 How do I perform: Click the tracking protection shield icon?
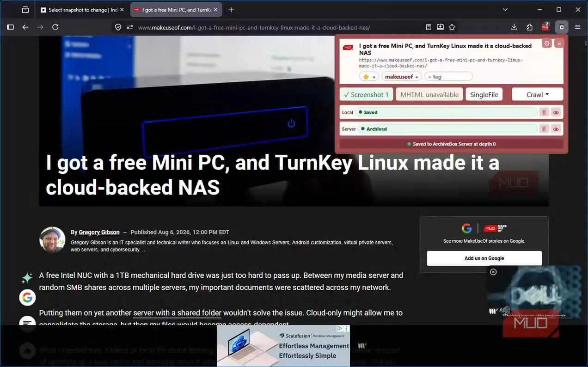point(118,27)
